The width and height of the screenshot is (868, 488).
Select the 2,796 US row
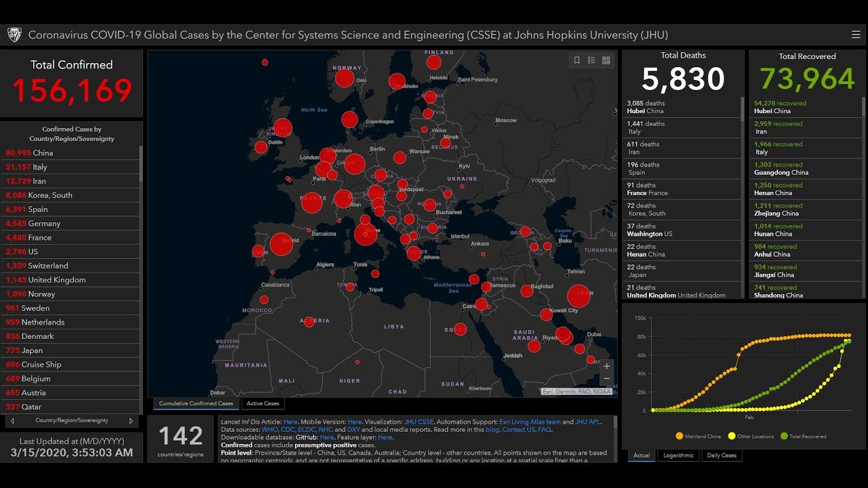[x=71, y=251]
